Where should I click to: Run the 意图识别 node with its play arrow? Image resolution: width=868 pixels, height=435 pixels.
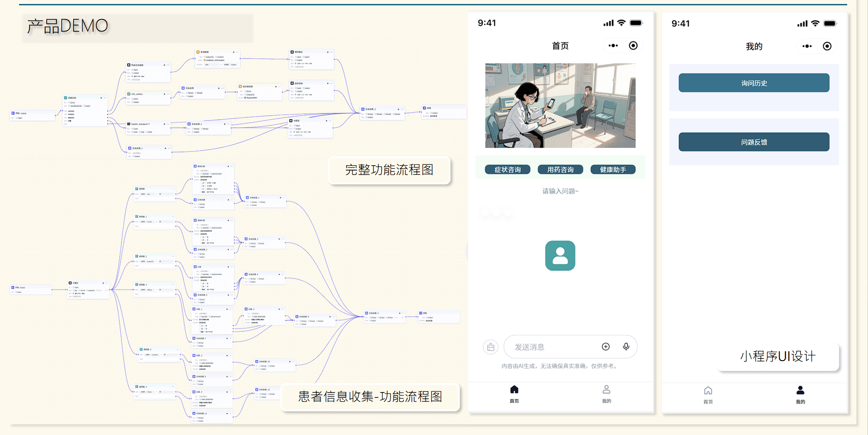pyautogui.click(x=102, y=98)
